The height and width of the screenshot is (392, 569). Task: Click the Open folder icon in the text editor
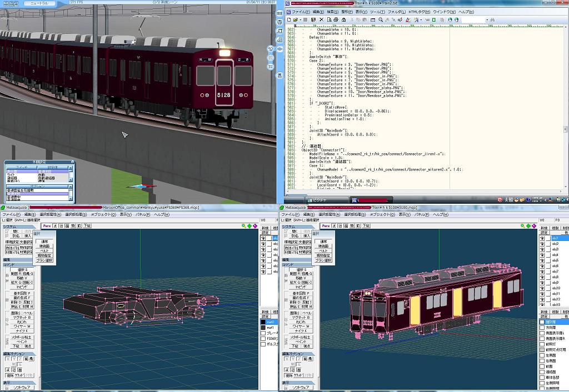pos(296,19)
